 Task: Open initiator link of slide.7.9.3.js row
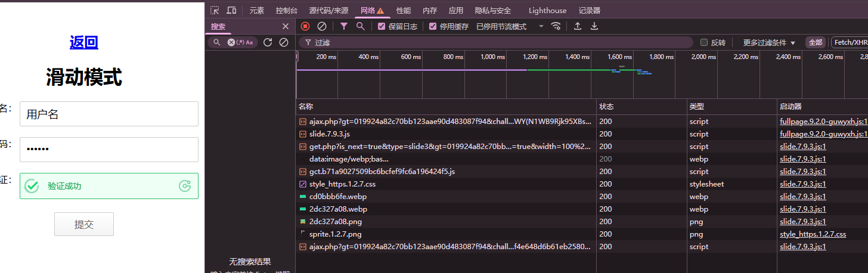(x=824, y=134)
